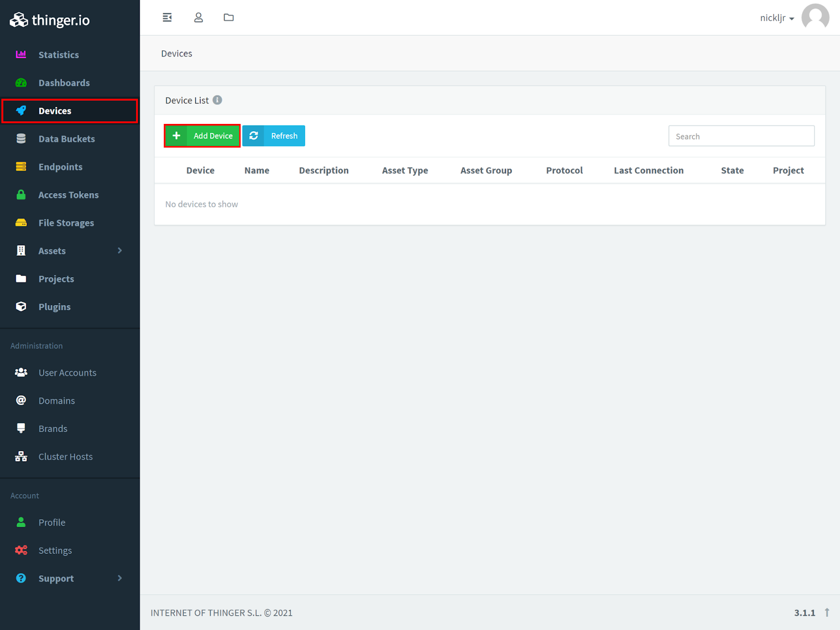Click the Domains @ icon

[21, 401]
